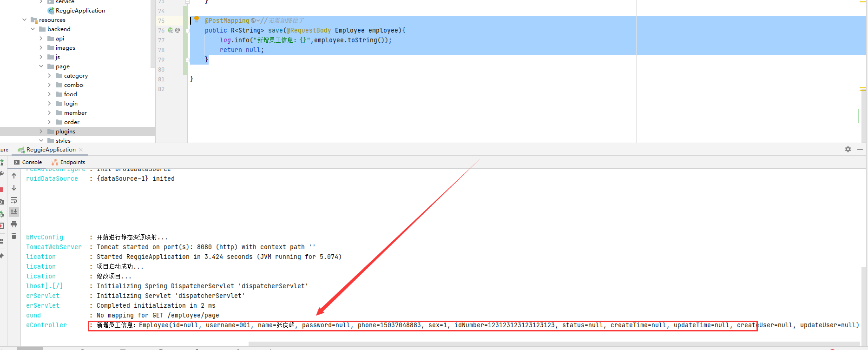Image resolution: width=868 pixels, height=350 pixels.
Task: Expand the category folder
Action: [x=50, y=75]
